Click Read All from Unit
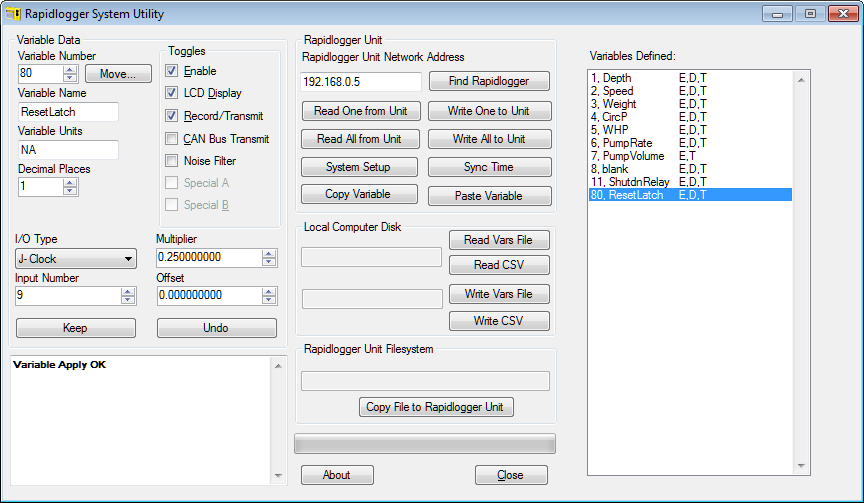 point(359,139)
